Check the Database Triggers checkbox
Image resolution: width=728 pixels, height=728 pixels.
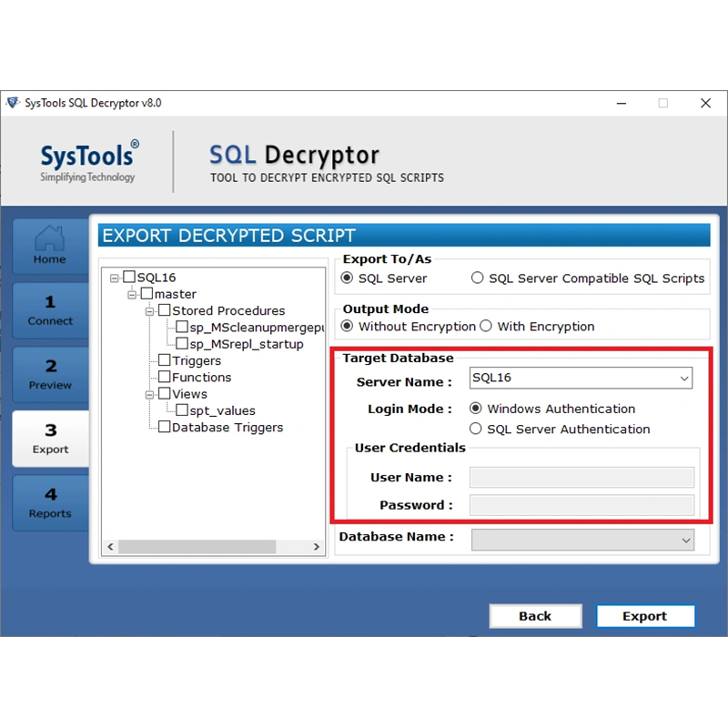(165, 427)
